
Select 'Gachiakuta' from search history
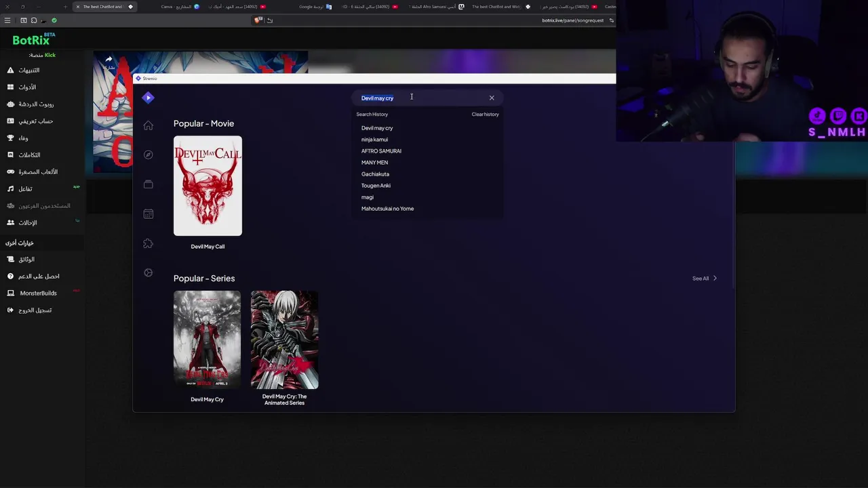click(375, 174)
